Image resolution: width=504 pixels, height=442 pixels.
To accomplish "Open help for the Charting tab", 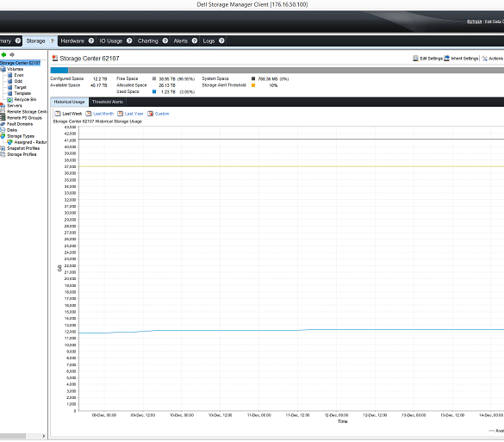I will point(165,40).
